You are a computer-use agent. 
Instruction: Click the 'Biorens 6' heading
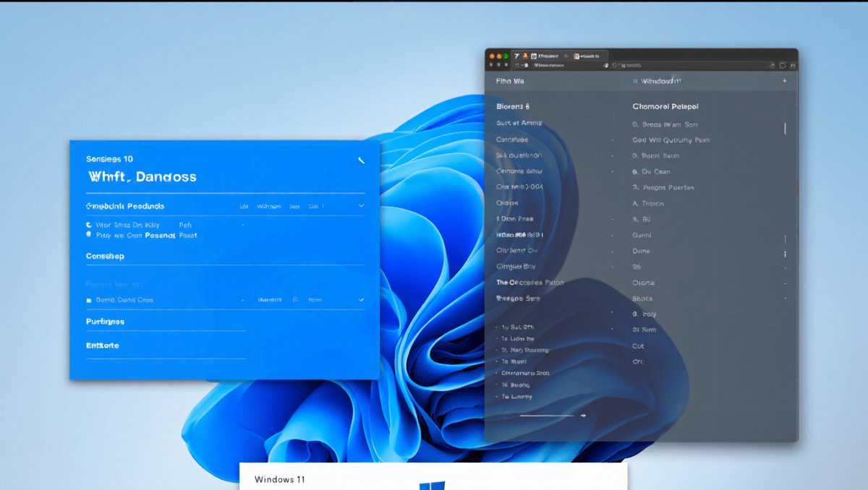click(513, 106)
